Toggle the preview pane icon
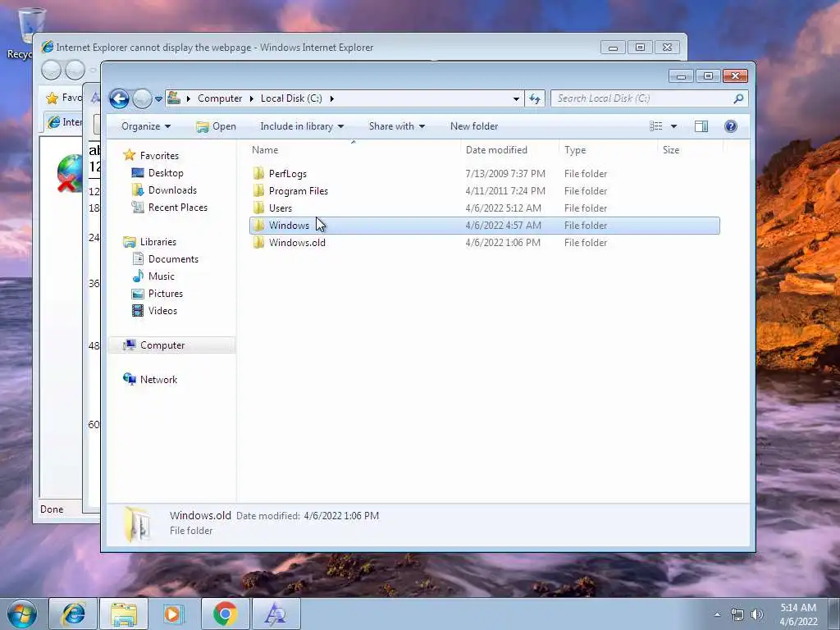Screen dimensions: 840x630 701,126
